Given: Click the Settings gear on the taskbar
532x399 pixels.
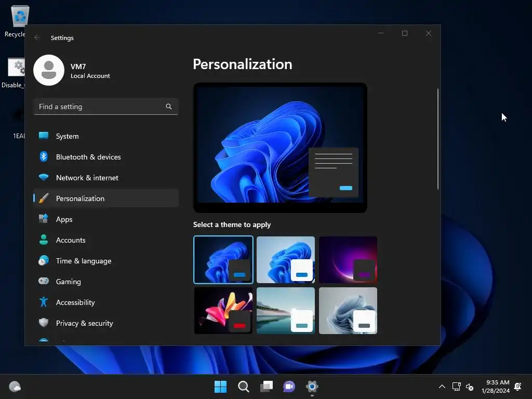Looking at the screenshot, I should [x=312, y=387].
